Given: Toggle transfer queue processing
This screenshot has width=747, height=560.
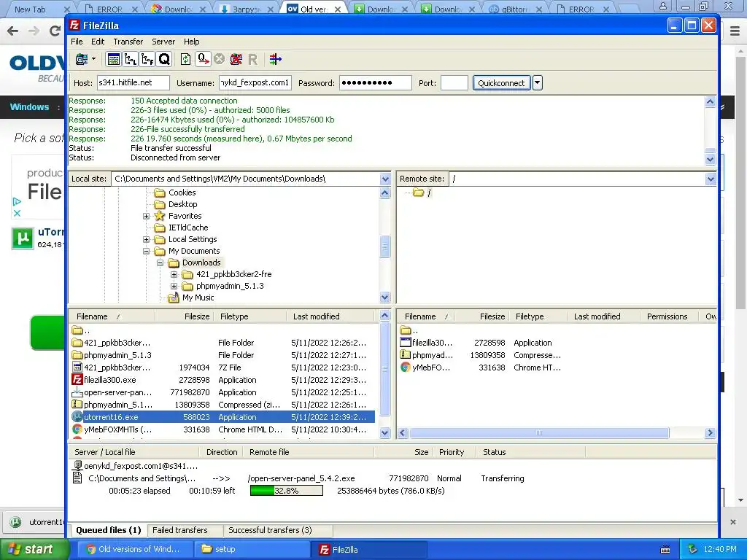Looking at the screenshot, I should [x=203, y=59].
